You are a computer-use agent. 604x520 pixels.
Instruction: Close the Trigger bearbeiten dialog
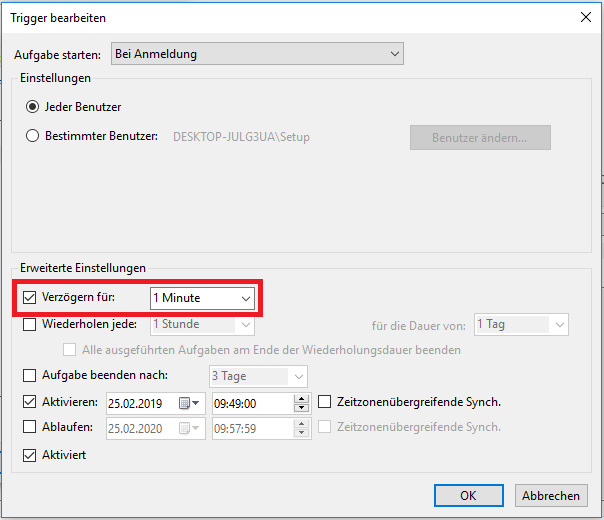point(584,17)
